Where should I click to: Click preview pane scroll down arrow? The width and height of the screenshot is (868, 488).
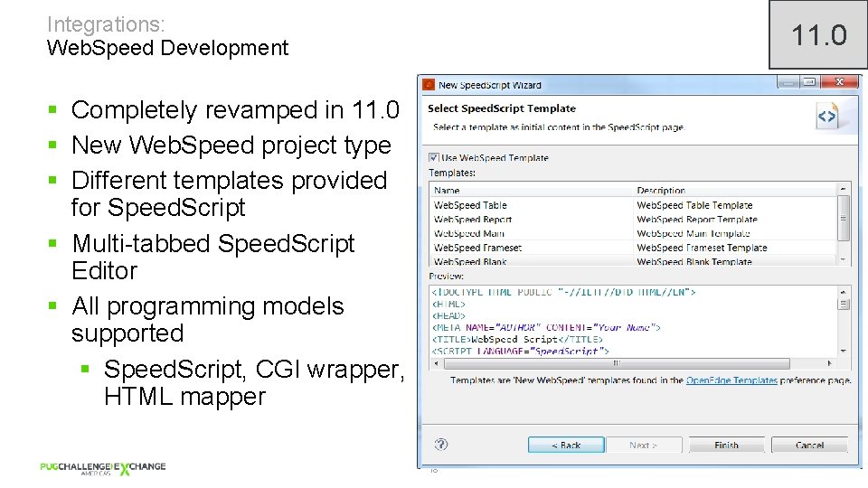pyautogui.click(x=843, y=351)
